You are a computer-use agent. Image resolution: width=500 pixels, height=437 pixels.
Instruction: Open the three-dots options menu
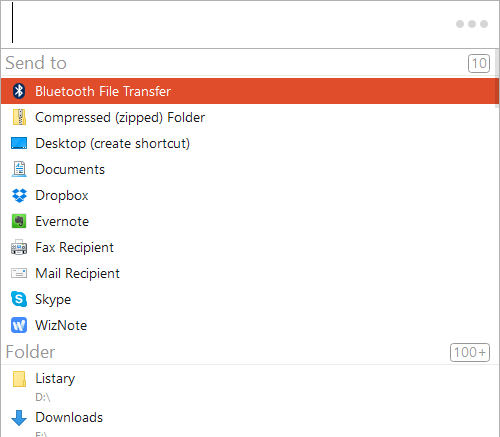click(x=472, y=24)
